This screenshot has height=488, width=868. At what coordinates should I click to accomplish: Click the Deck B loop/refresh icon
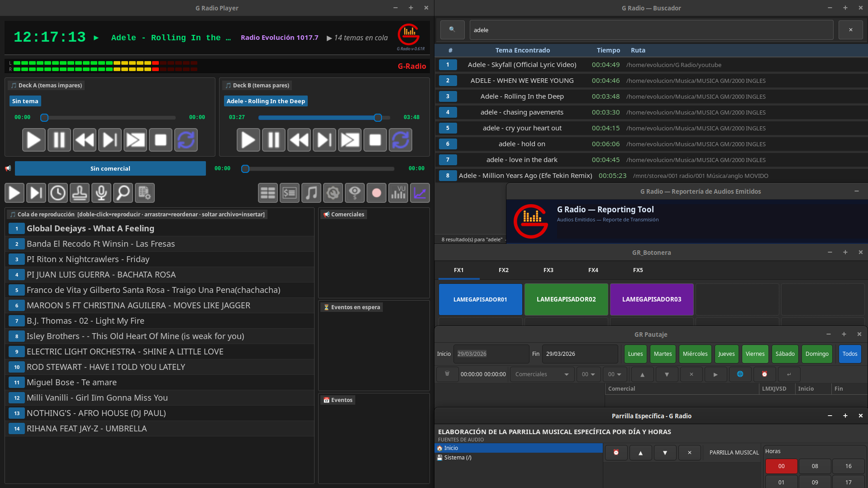coord(401,140)
